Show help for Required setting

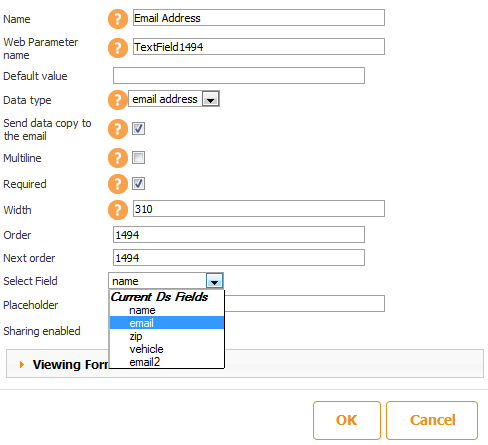click(118, 184)
